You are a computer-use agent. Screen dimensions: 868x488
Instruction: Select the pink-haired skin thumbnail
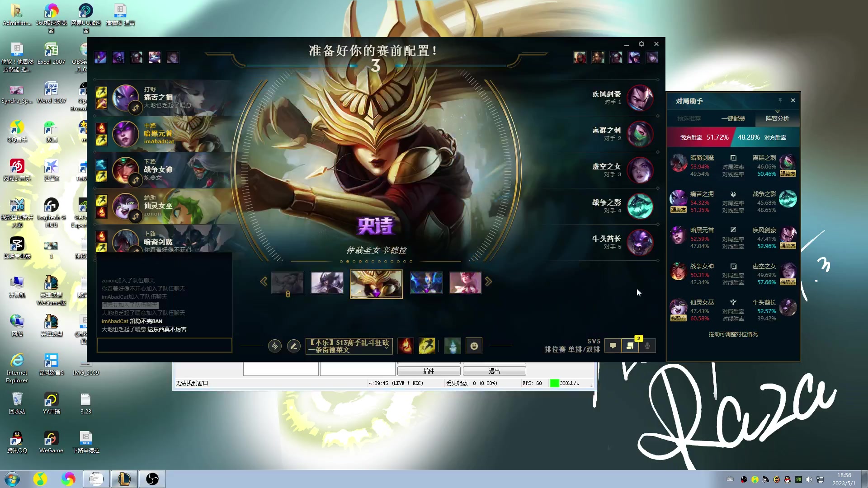click(x=465, y=283)
